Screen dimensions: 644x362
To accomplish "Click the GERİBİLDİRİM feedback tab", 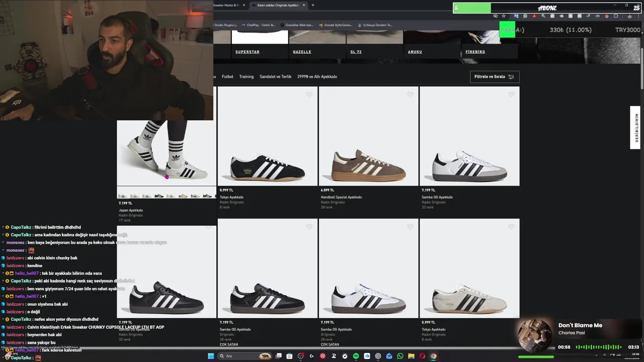I will click(x=635, y=128).
